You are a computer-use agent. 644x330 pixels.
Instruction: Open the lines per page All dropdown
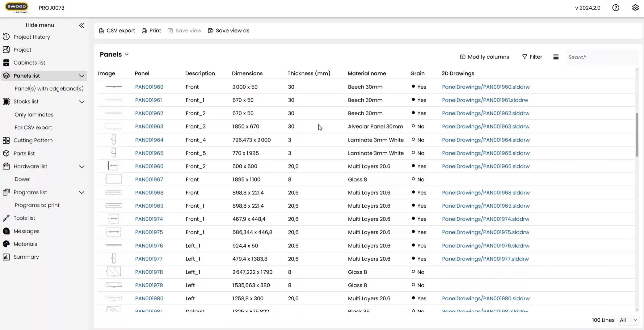click(x=629, y=320)
